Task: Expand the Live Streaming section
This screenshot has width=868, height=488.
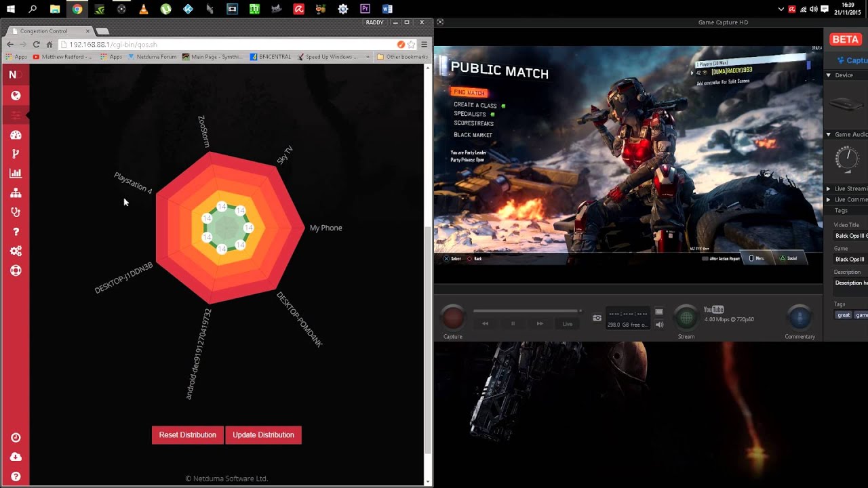Action: click(829, 188)
